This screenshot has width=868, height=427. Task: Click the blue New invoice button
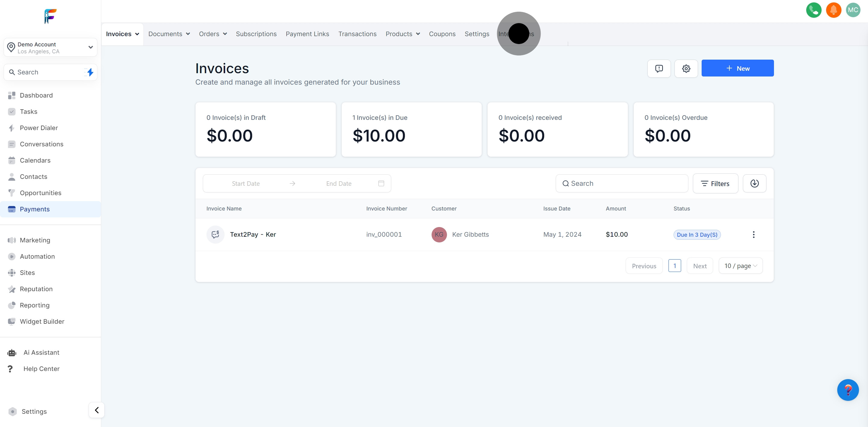click(737, 68)
